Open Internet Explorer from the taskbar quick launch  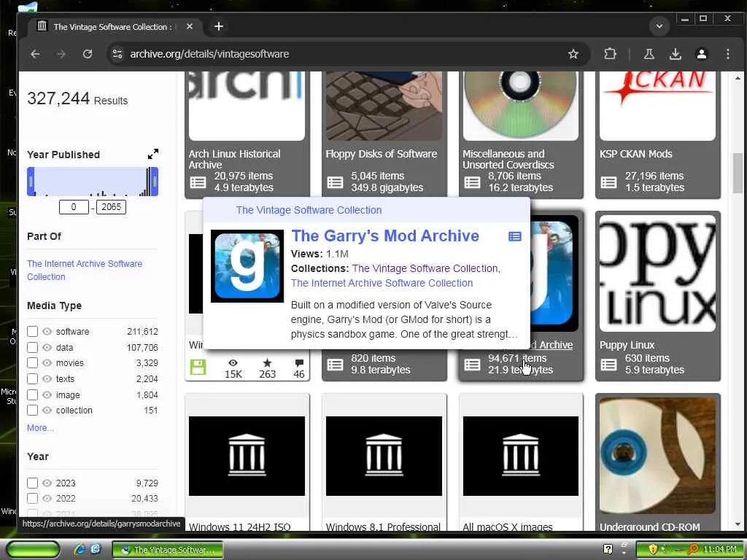tap(80, 550)
